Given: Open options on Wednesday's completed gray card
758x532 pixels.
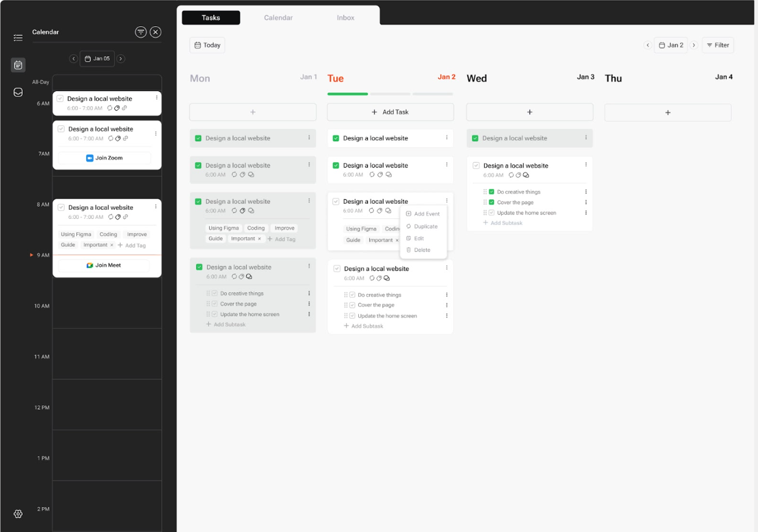Looking at the screenshot, I should pos(586,138).
